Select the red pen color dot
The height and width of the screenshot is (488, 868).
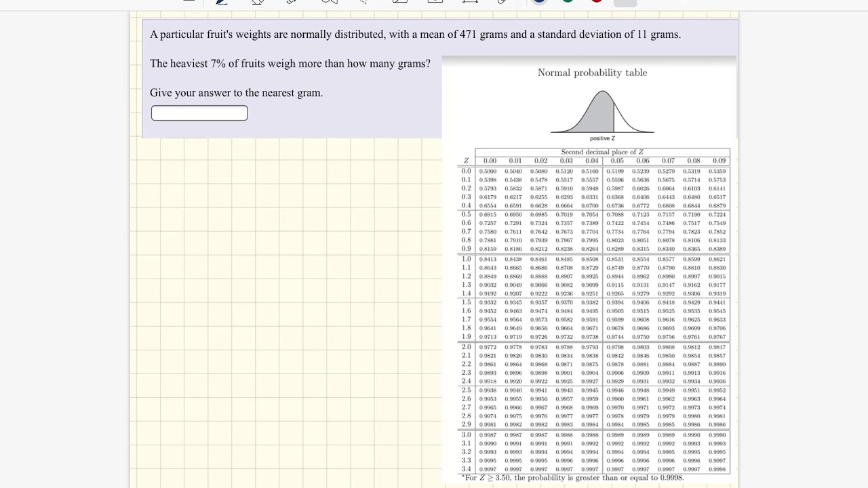coord(597,1)
